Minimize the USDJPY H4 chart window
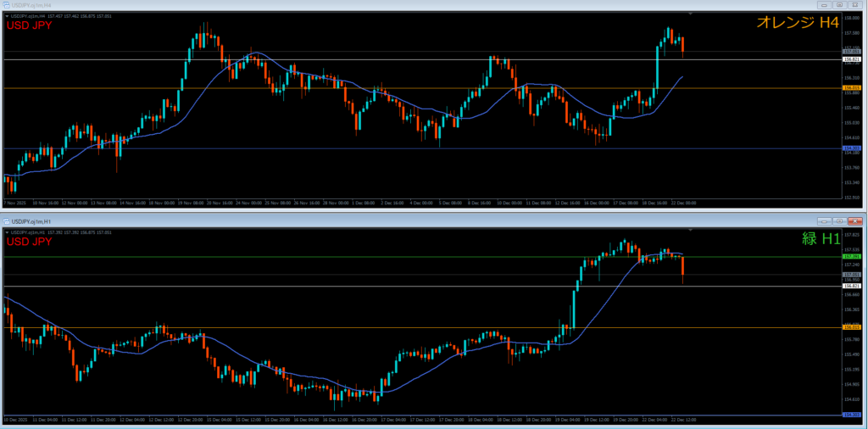Viewport: 868px width, 429px height. [x=825, y=5]
